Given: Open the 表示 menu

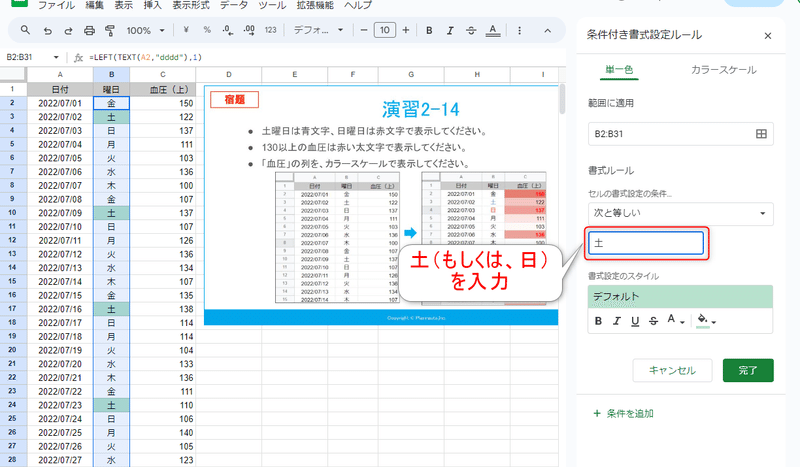Looking at the screenshot, I should pyautogui.click(x=123, y=5).
